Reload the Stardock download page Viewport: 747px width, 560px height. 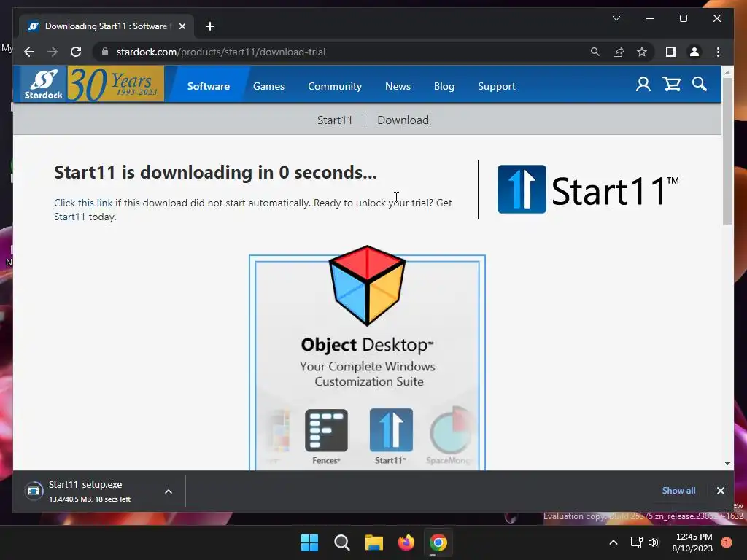click(x=76, y=52)
